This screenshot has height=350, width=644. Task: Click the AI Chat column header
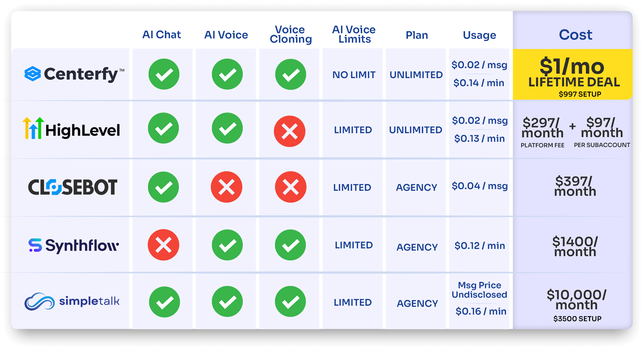click(162, 35)
